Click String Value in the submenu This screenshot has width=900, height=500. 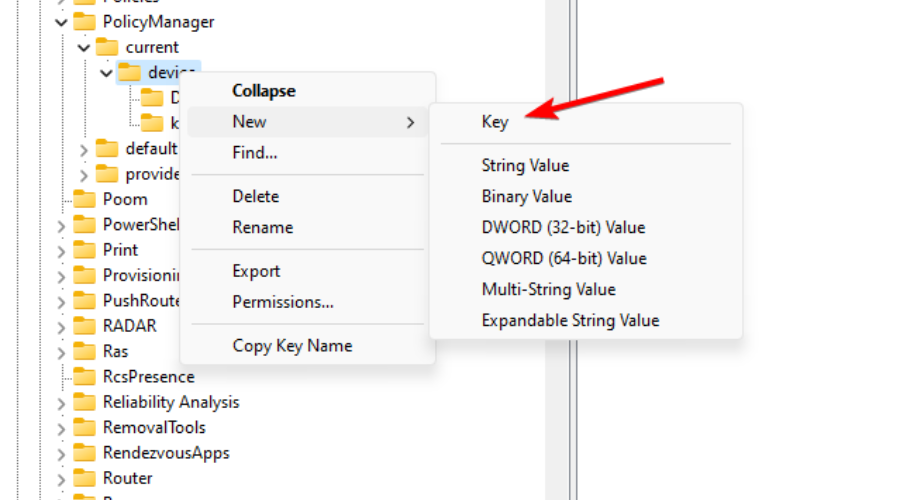(x=525, y=165)
